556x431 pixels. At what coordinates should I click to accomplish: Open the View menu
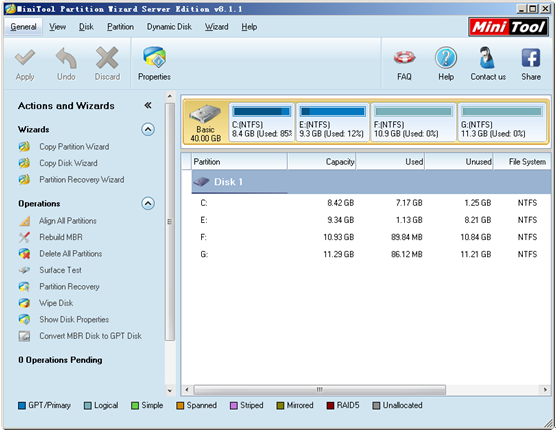(57, 27)
